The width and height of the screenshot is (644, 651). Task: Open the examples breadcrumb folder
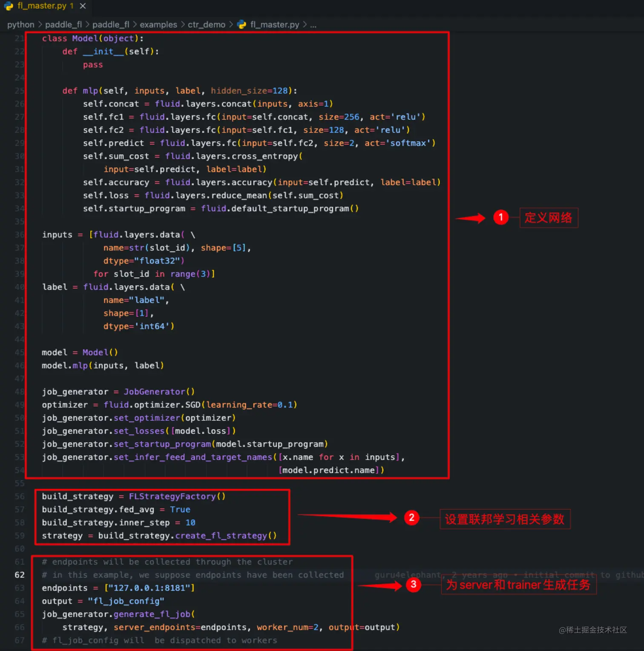tap(158, 25)
